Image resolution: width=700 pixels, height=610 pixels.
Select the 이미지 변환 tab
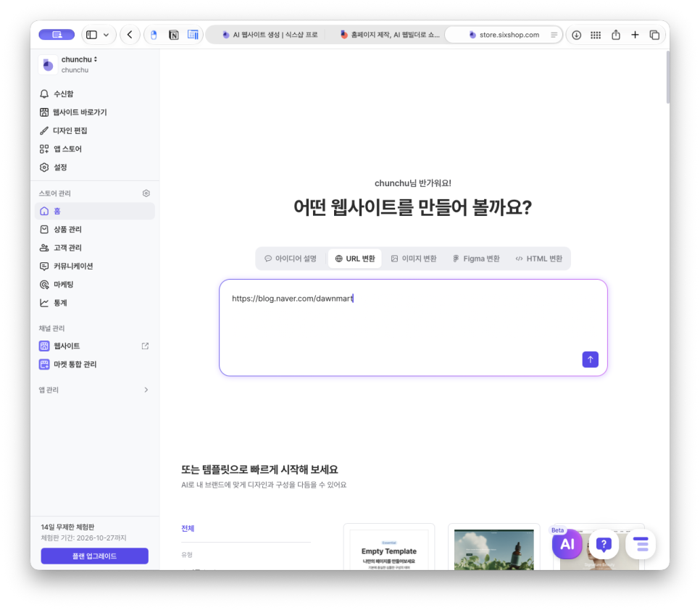click(414, 259)
